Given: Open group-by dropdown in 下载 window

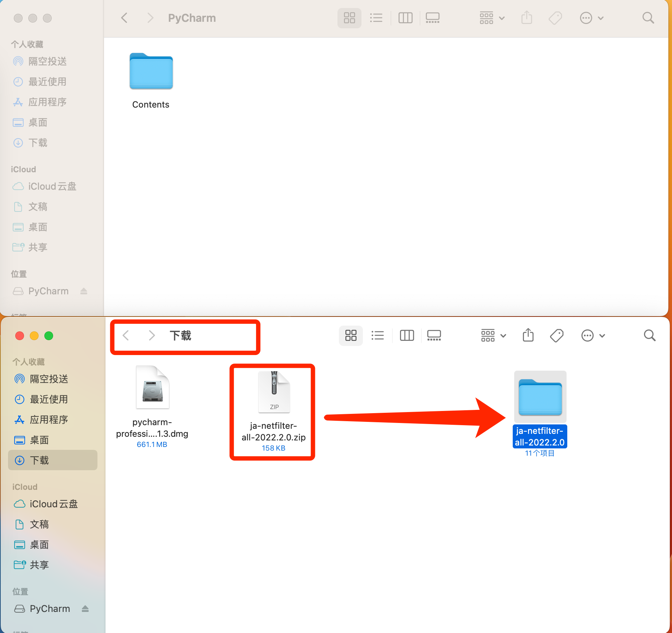Looking at the screenshot, I should pyautogui.click(x=493, y=335).
